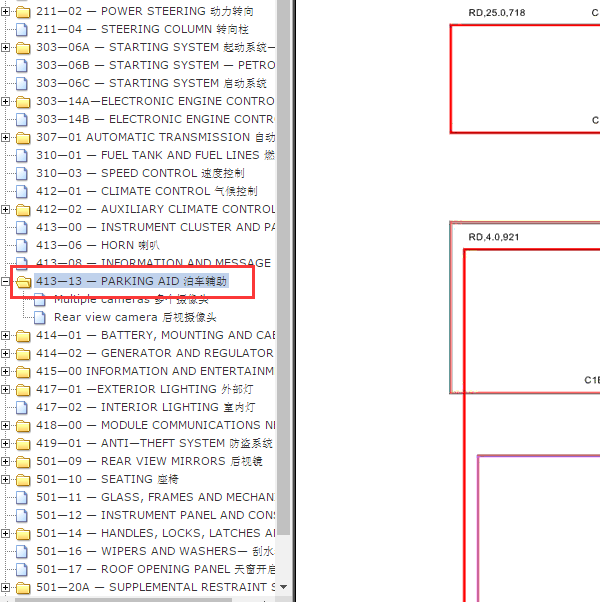600x602 pixels.
Task: Click the 412-01 CLIMATE CONTROL document icon
Action: (x=22, y=191)
